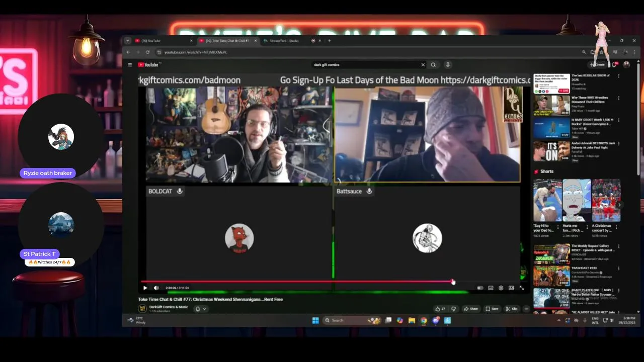644x362 pixels.
Task: Open options for Why These WWE Wrestlers video
Action: (619, 98)
